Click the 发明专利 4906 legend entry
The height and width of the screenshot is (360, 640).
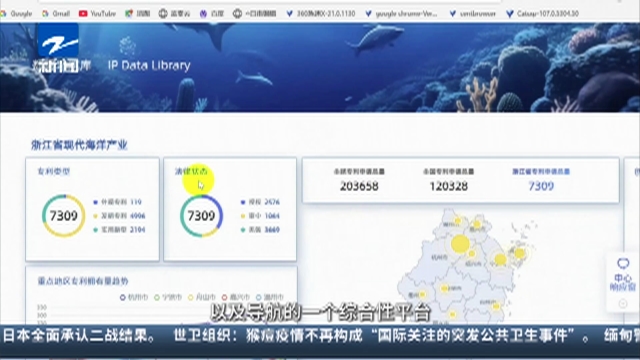[x=119, y=216]
